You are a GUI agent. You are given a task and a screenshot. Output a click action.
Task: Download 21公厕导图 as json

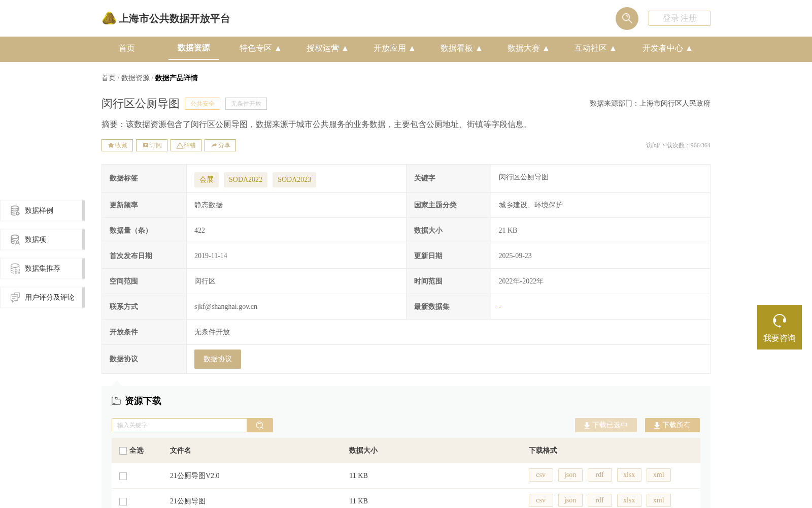tap(570, 500)
